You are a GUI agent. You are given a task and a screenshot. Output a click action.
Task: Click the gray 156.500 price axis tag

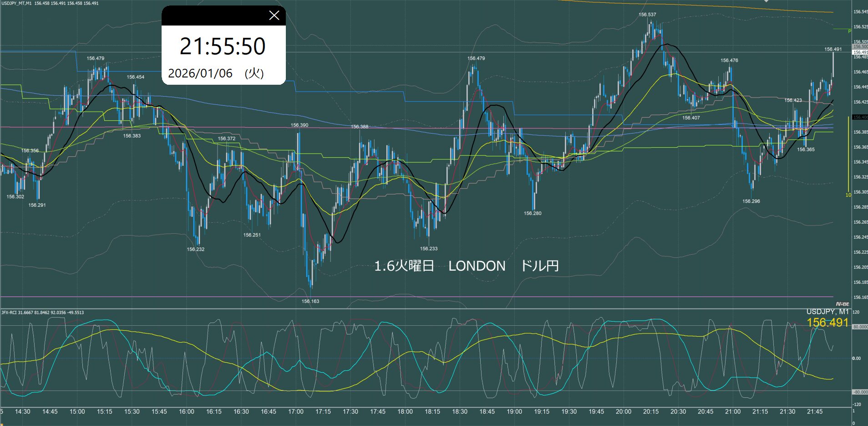[x=860, y=46]
